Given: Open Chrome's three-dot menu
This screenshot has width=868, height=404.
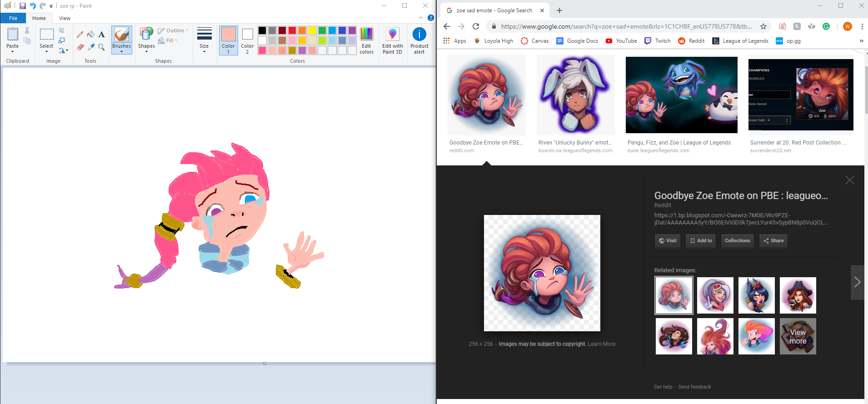Looking at the screenshot, I should 862,26.
